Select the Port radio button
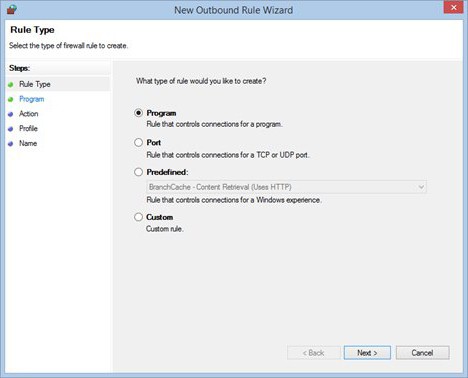 [x=138, y=143]
